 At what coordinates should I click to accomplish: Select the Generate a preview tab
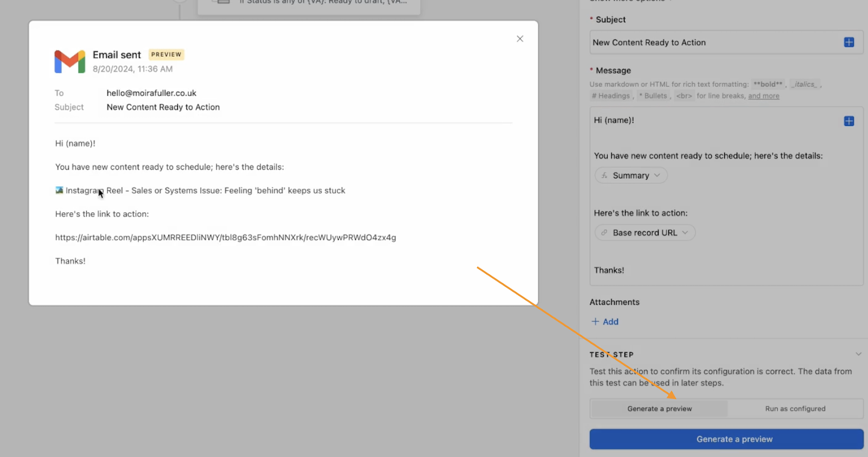pos(659,409)
